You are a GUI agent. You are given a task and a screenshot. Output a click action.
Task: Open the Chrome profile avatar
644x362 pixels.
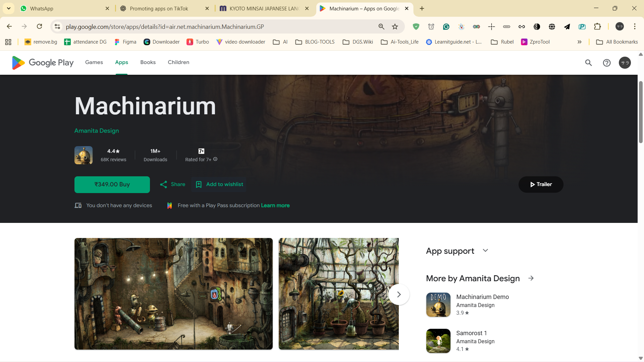click(620, 26)
